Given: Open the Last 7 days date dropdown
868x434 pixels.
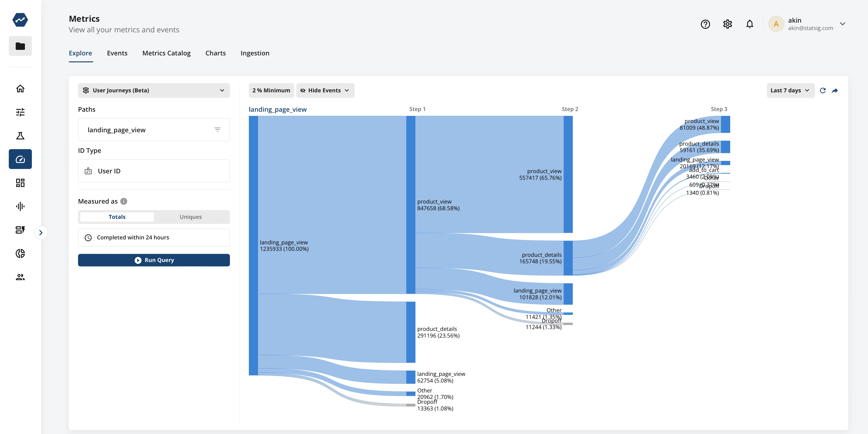Looking at the screenshot, I should [790, 90].
